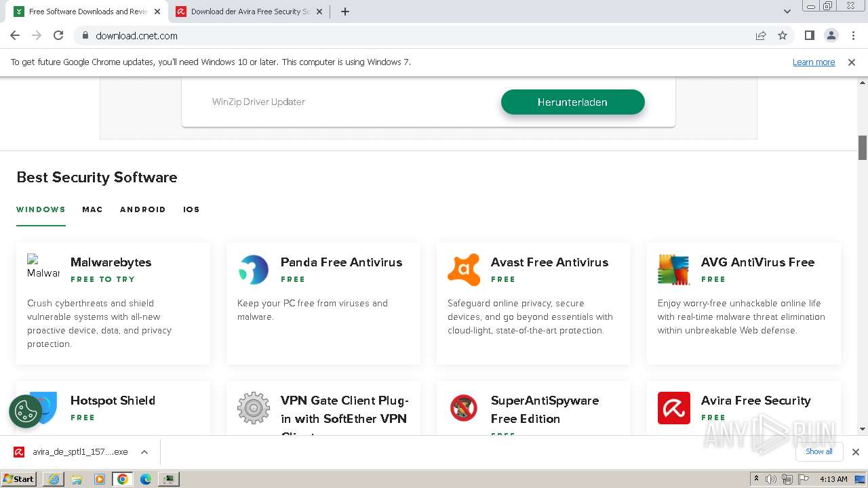Click the Panda Free Antivirus logo

tap(254, 270)
